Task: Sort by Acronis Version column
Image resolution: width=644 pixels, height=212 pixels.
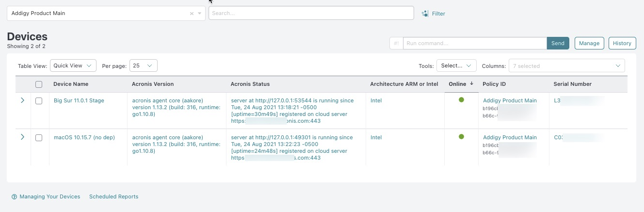Action: pyautogui.click(x=153, y=84)
